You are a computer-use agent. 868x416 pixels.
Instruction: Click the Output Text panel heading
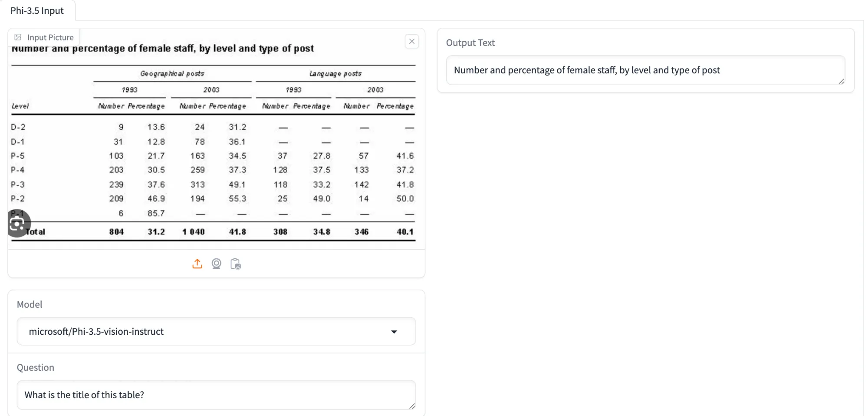click(470, 43)
